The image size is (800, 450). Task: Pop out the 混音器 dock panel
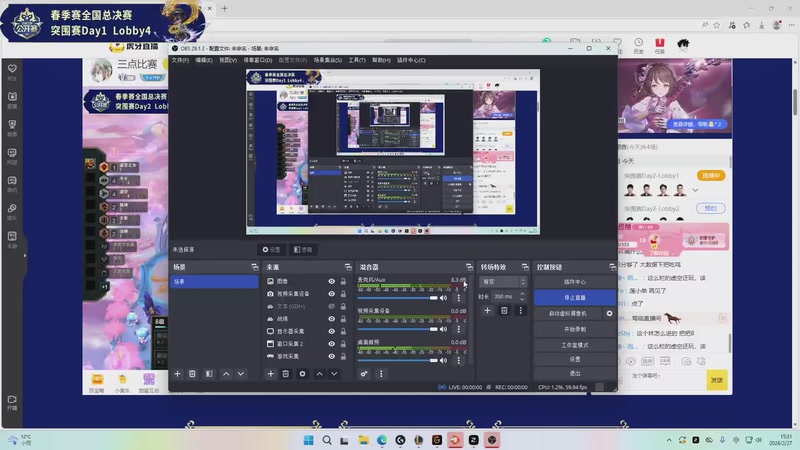469,267
